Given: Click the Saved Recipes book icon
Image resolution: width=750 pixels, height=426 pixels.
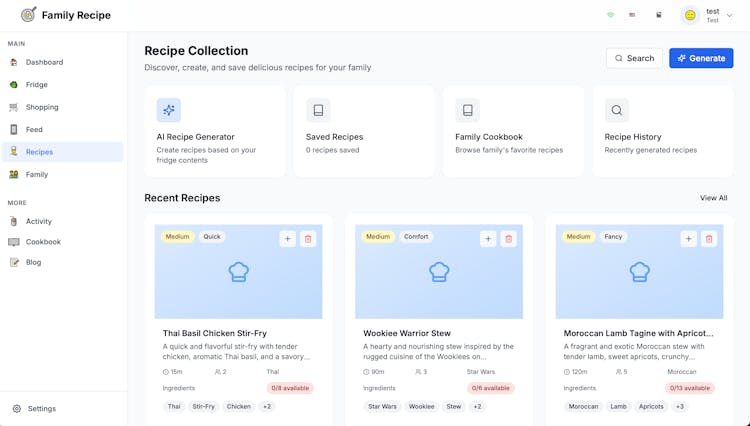Looking at the screenshot, I should (318, 110).
